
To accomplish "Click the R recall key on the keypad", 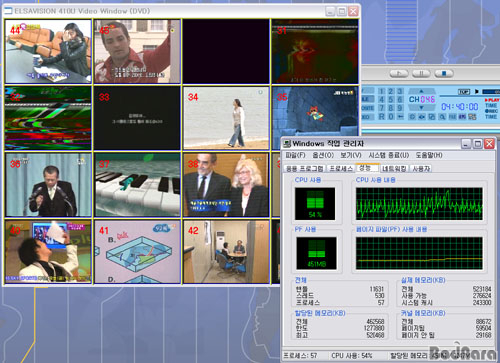I will (382, 117).
